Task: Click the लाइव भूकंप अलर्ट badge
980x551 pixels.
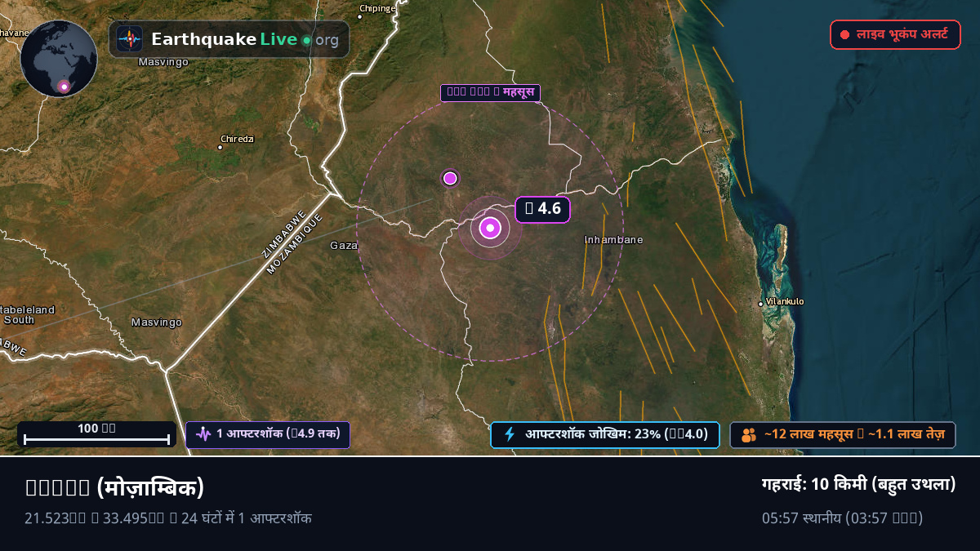Action: [895, 35]
